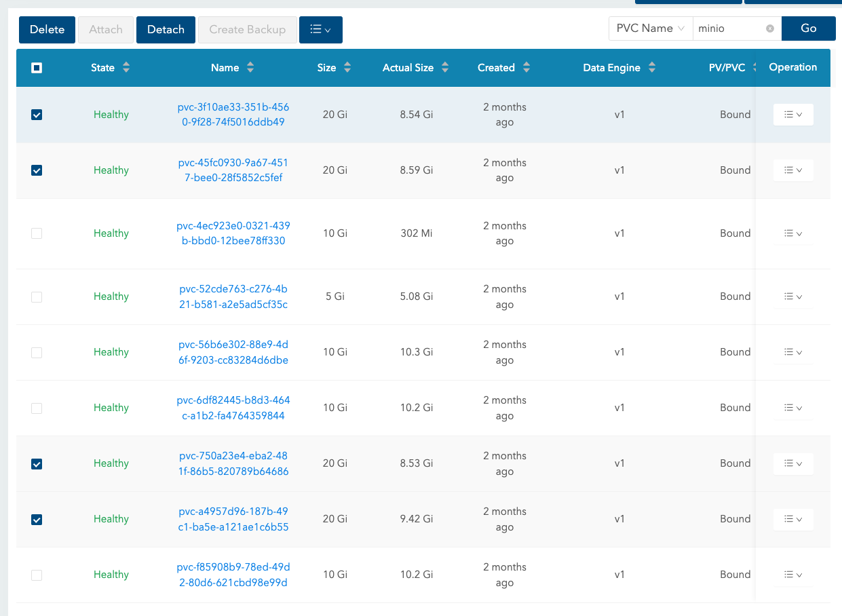The height and width of the screenshot is (616, 842).
Task: Uncheck volume pvc-750a23e4 row checkbox
Action: (37, 463)
